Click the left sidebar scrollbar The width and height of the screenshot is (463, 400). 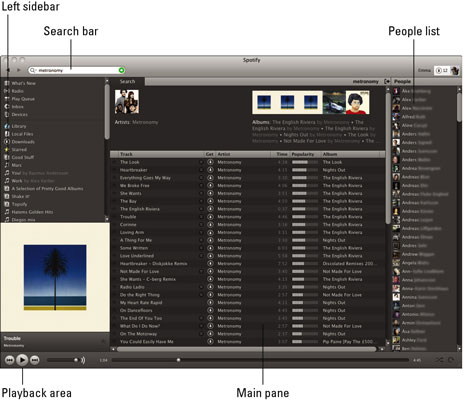coord(107,112)
